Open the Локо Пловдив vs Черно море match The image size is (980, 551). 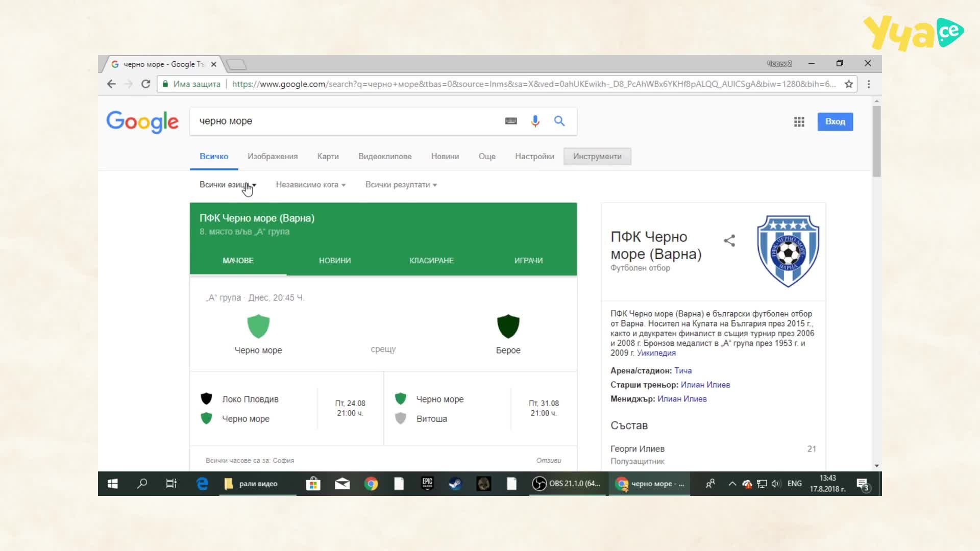(x=286, y=409)
